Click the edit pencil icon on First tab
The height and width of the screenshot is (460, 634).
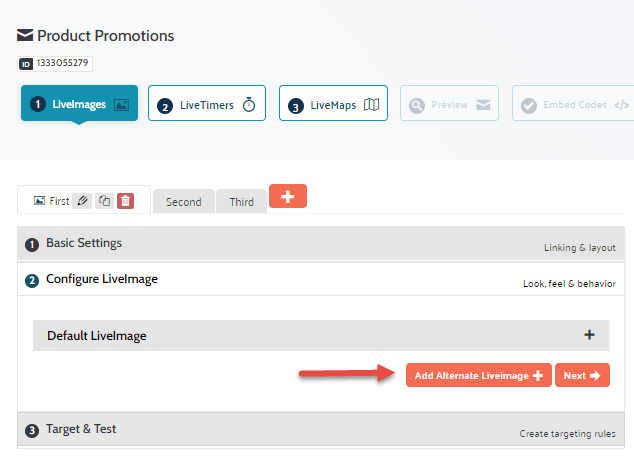click(82, 201)
